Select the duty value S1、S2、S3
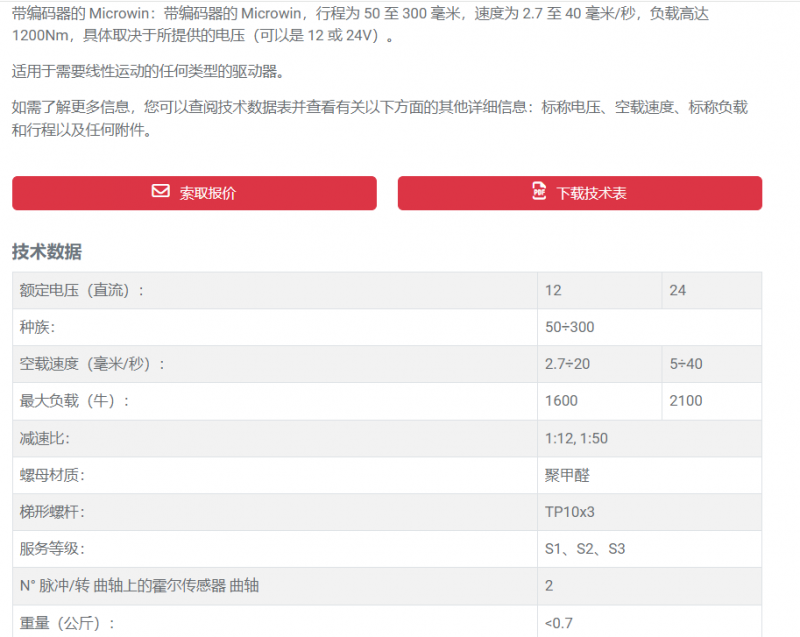The height and width of the screenshot is (637, 800). click(x=585, y=549)
